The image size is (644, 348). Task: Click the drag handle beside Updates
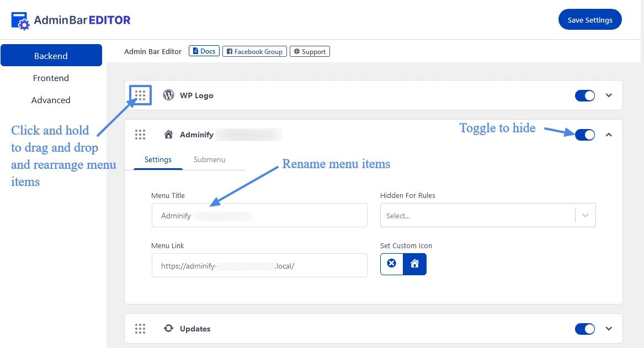pos(140,328)
